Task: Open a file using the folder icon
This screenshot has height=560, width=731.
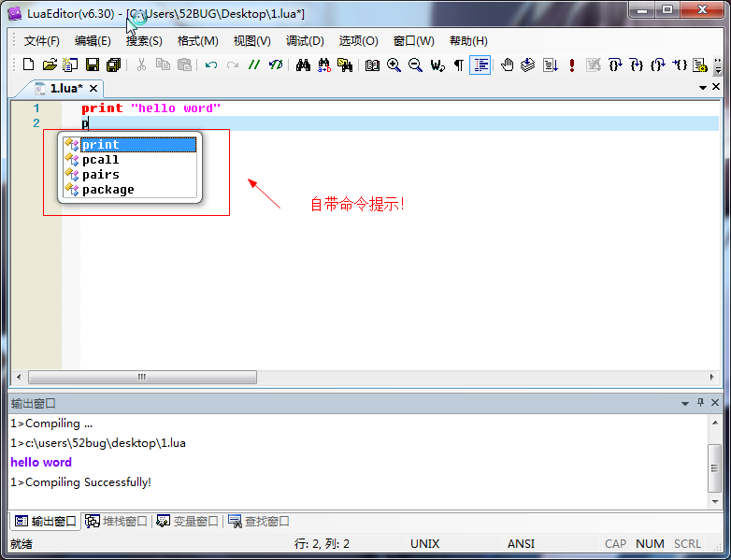Action: pyautogui.click(x=50, y=65)
